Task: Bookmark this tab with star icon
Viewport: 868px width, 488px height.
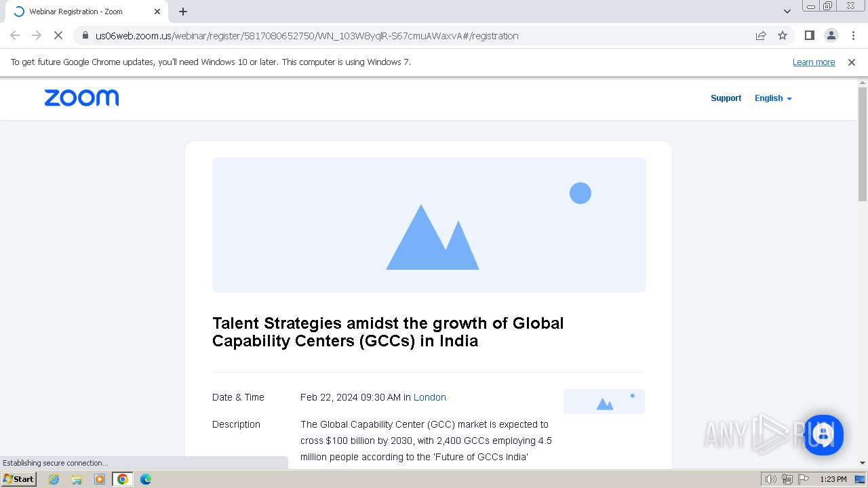Action: [x=783, y=36]
